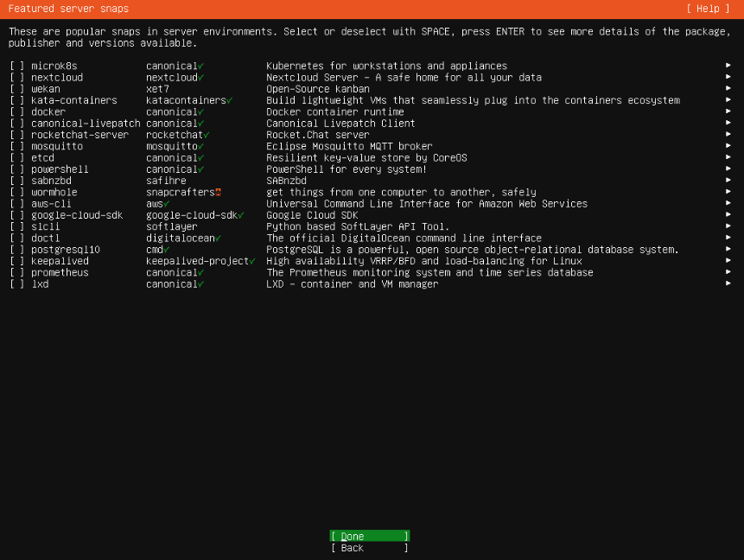
Task: Open details arrow for the powershell row
Action: [x=728, y=169]
